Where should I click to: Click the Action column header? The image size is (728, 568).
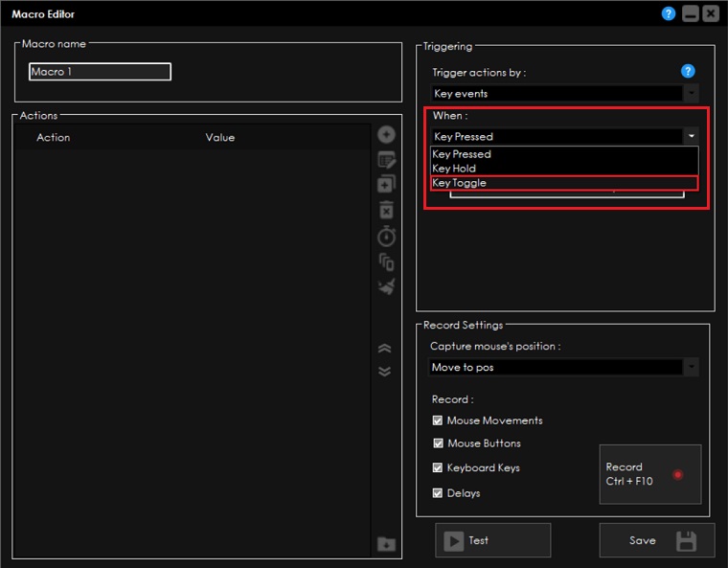[54, 138]
